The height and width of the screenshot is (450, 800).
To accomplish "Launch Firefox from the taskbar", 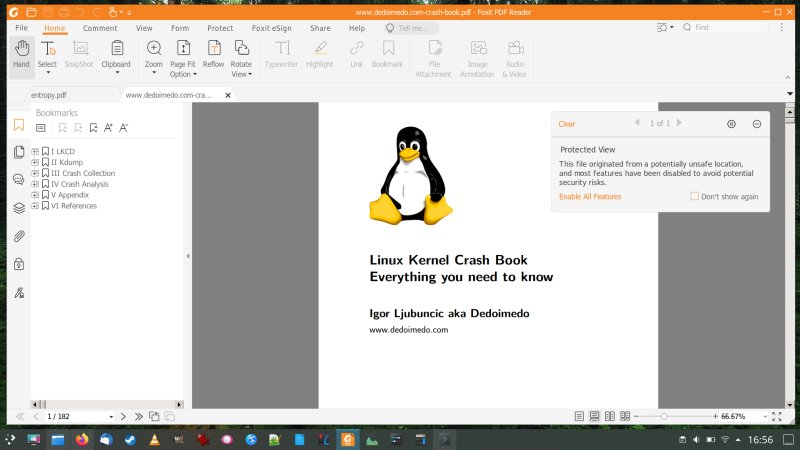I will (x=81, y=439).
